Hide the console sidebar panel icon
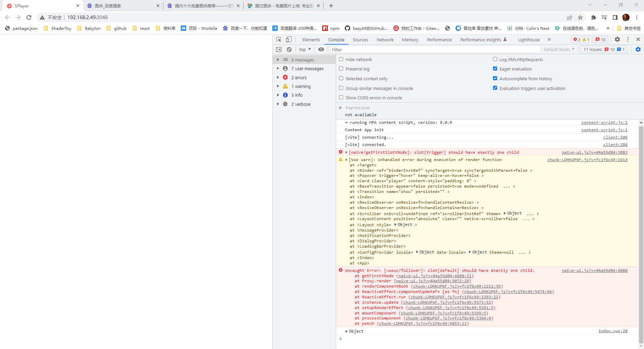This screenshot has height=349, width=644. coord(279,50)
